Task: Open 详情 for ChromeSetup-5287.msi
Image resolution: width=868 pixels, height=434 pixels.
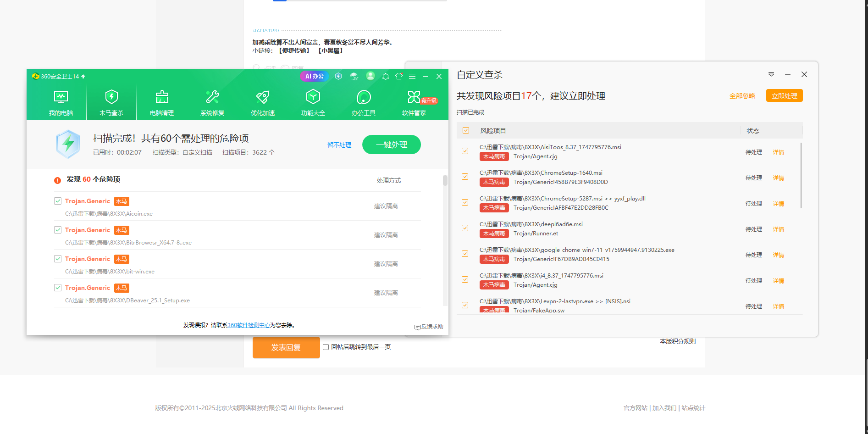Action: click(779, 204)
